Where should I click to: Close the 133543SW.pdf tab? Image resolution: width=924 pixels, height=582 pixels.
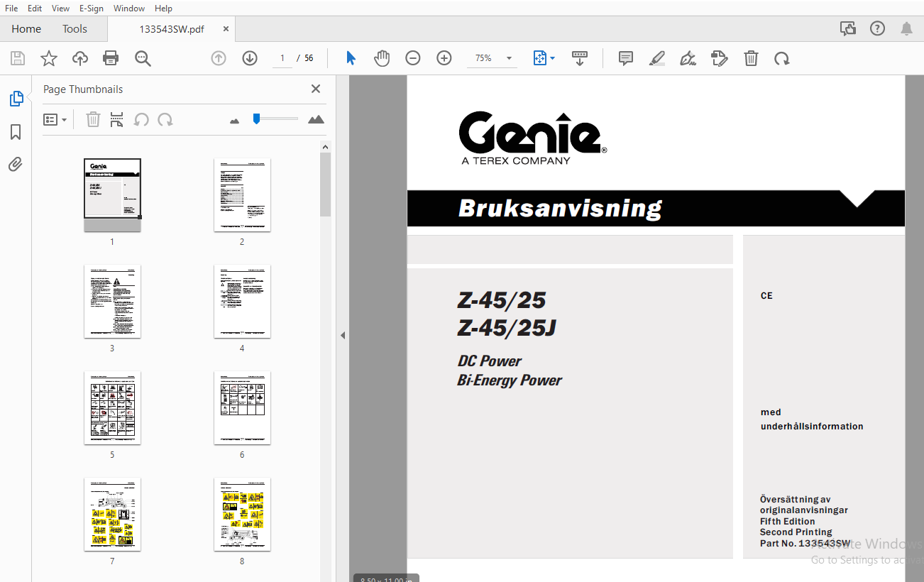coord(226,29)
